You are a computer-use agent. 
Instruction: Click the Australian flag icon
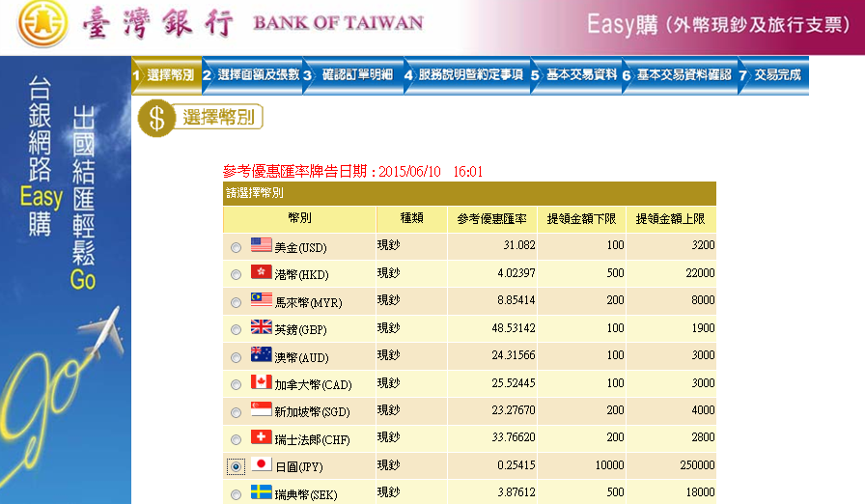(261, 354)
